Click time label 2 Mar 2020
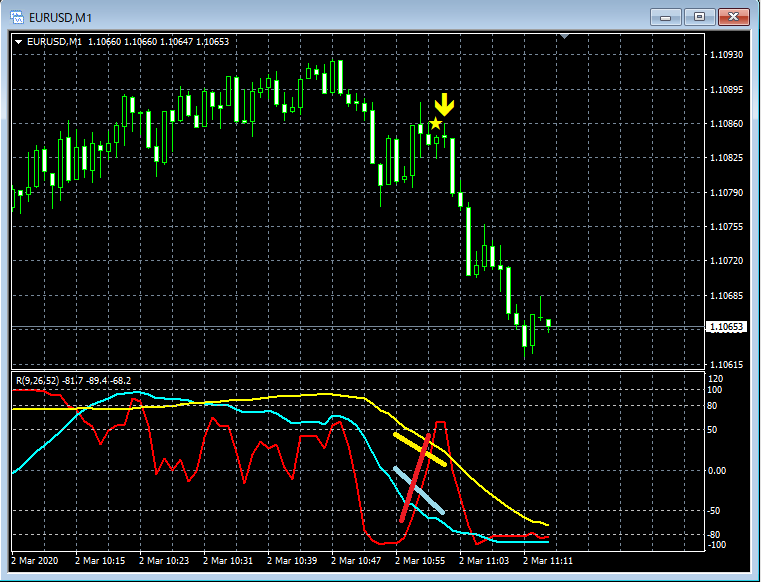 34,561
